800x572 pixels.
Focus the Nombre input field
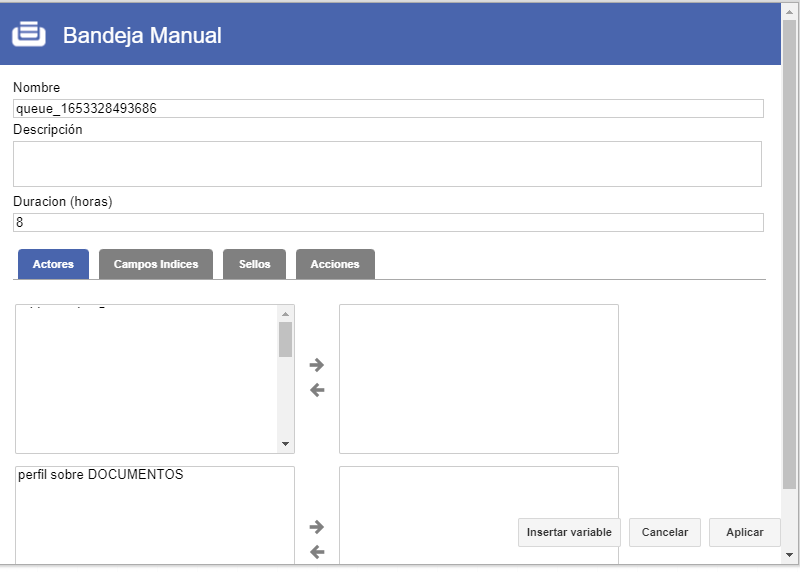388,109
